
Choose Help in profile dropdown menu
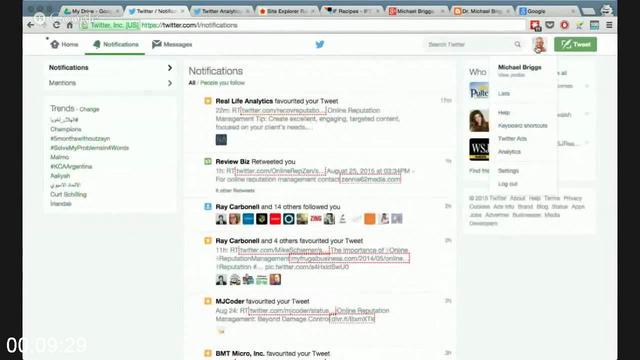coord(504,112)
